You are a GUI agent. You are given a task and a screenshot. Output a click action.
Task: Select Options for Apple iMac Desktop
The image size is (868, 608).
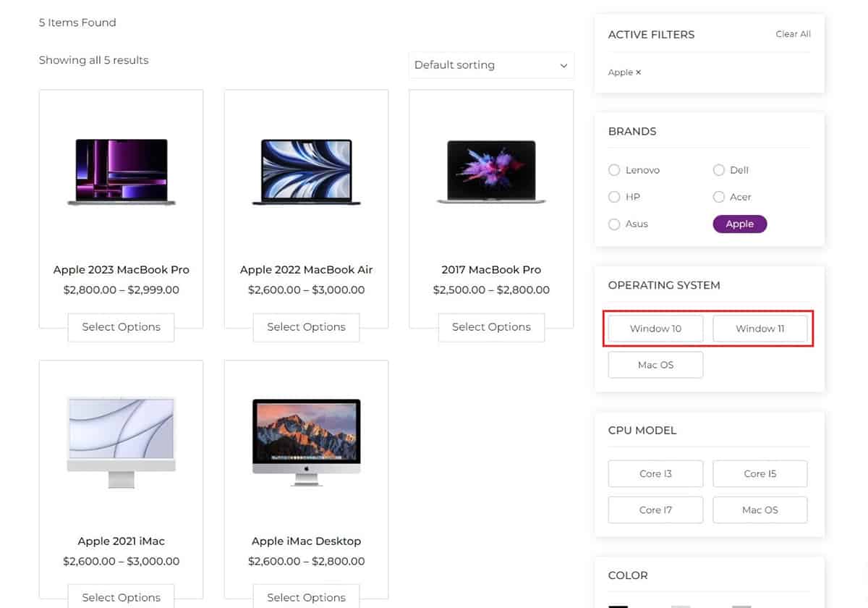click(x=306, y=597)
